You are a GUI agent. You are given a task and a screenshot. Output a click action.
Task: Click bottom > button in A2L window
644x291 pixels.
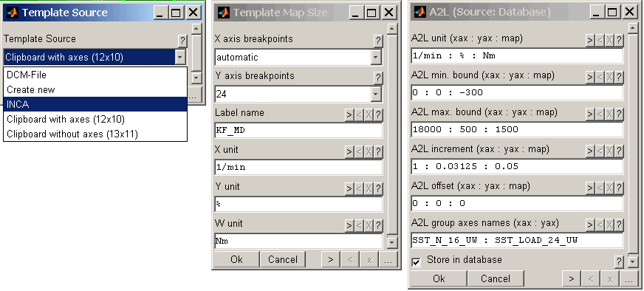pyautogui.click(x=572, y=278)
